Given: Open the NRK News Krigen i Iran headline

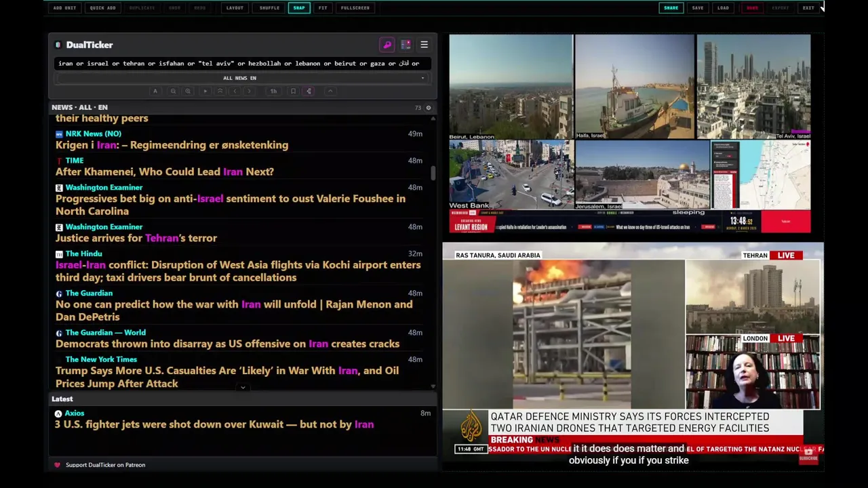Looking at the screenshot, I should (x=172, y=145).
